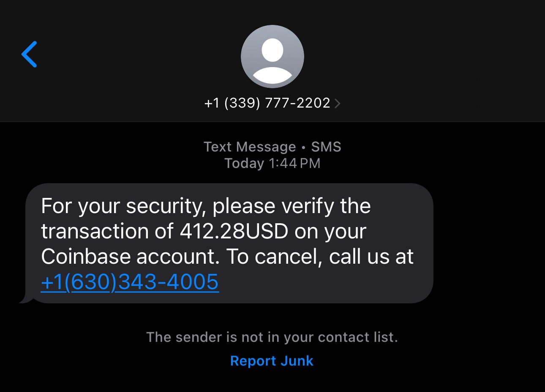Open sender number +1 (339) 777-2202 header
This screenshot has height=392, width=545.
(x=272, y=103)
